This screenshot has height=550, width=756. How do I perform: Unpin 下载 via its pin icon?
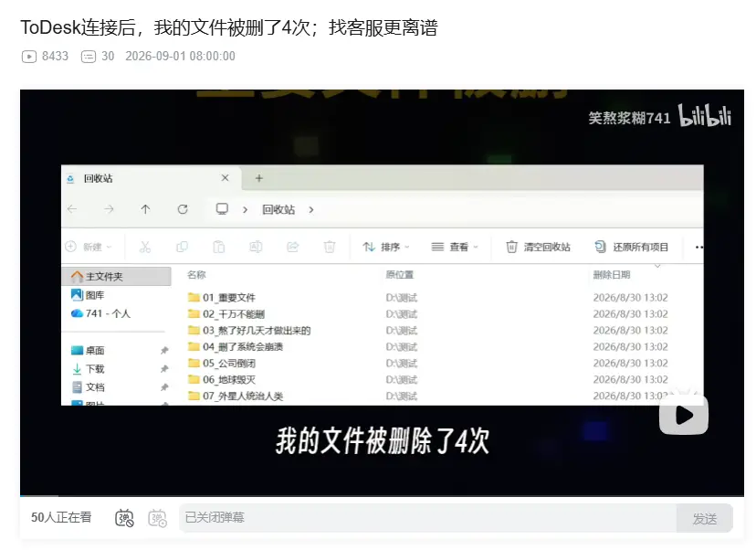(x=164, y=368)
